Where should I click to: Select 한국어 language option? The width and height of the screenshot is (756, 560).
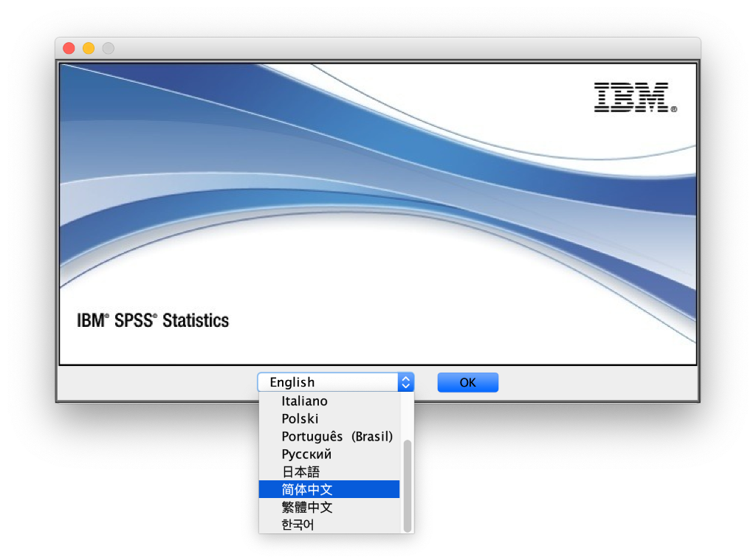click(329, 525)
